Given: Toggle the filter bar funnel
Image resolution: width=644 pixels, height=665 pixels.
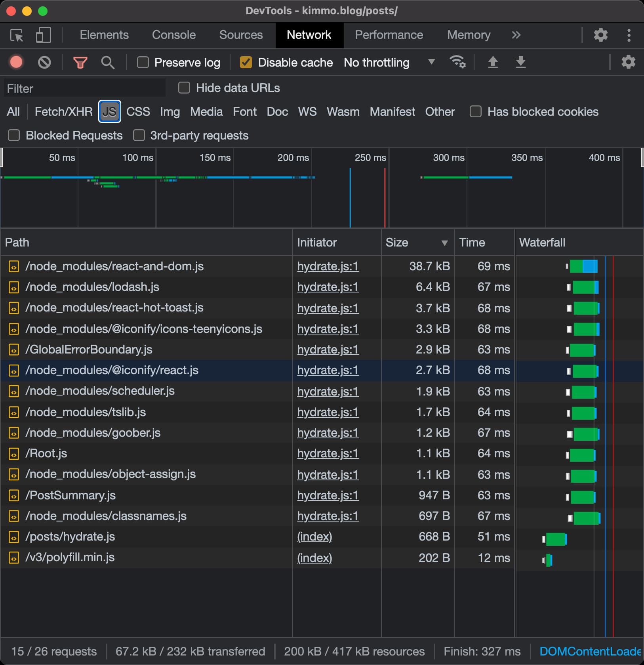Looking at the screenshot, I should [80, 62].
